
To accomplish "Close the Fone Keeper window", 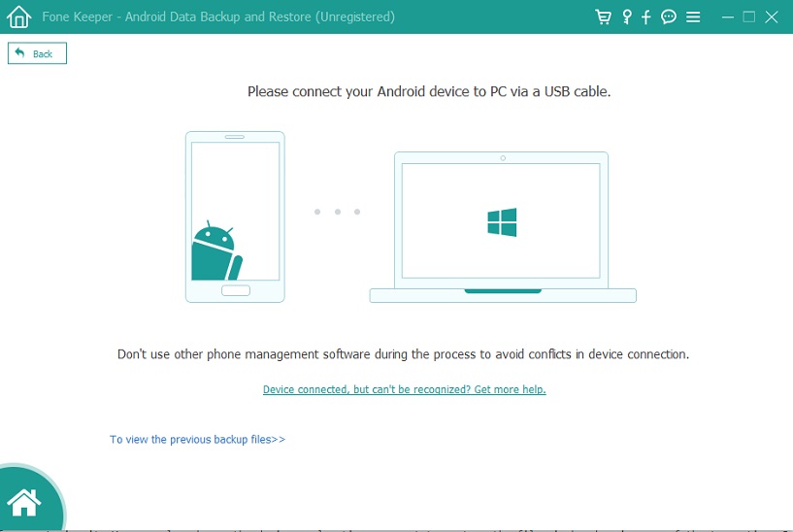I will coord(773,17).
